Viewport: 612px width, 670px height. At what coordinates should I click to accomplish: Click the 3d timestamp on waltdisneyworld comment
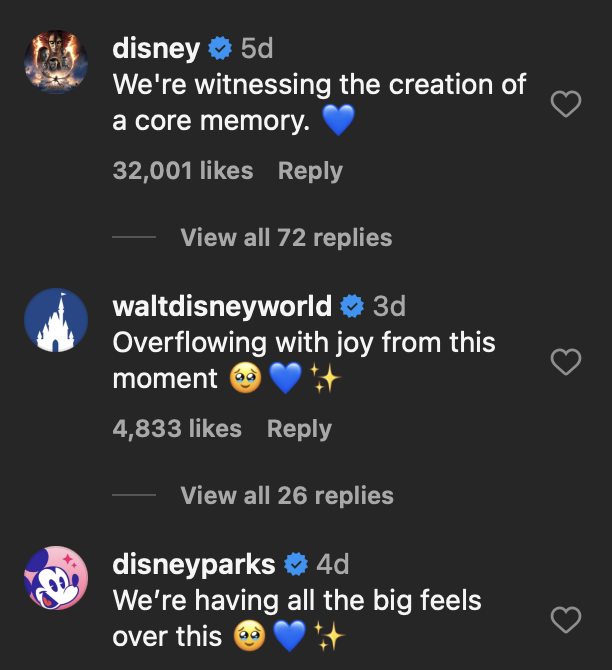[389, 306]
